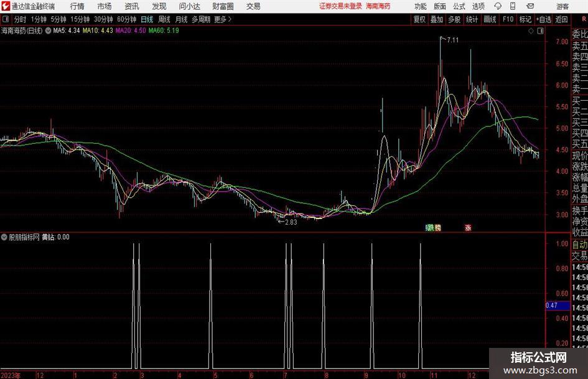Switch to the 周线 weekly tab
Screen dimensions: 588x379
tap(164, 19)
